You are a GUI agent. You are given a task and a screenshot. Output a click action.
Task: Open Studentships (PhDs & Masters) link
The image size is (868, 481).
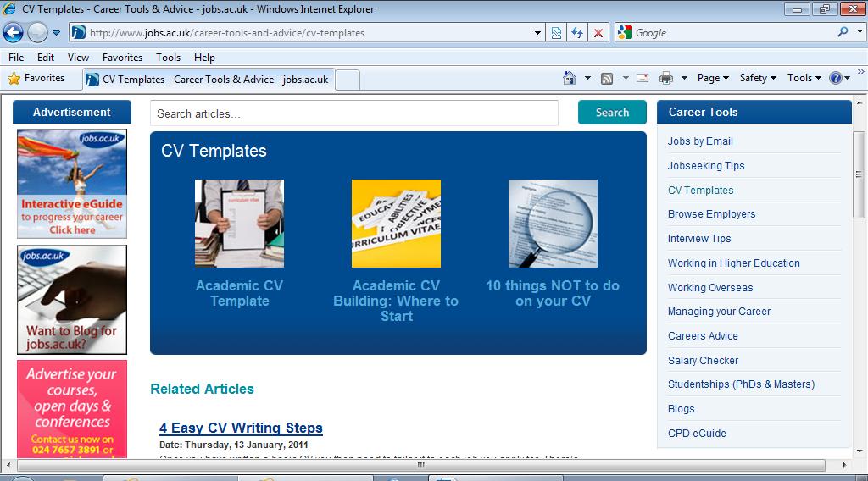point(741,384)
